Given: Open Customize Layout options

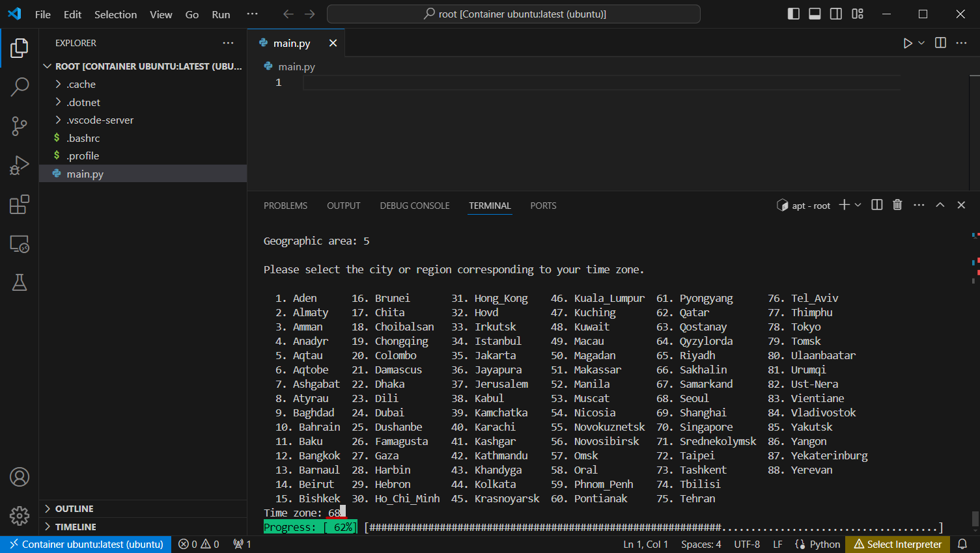Looking at the screenshot, I should (x=858, y=14).
